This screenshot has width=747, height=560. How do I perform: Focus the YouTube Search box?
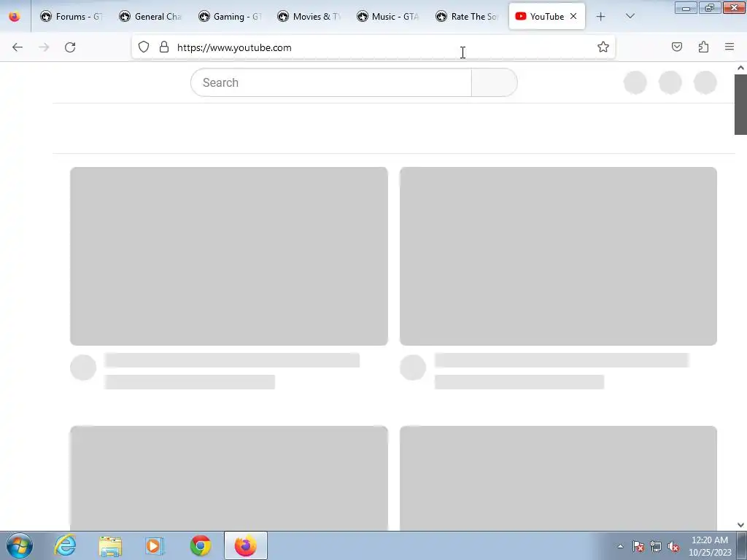point(330,82)
